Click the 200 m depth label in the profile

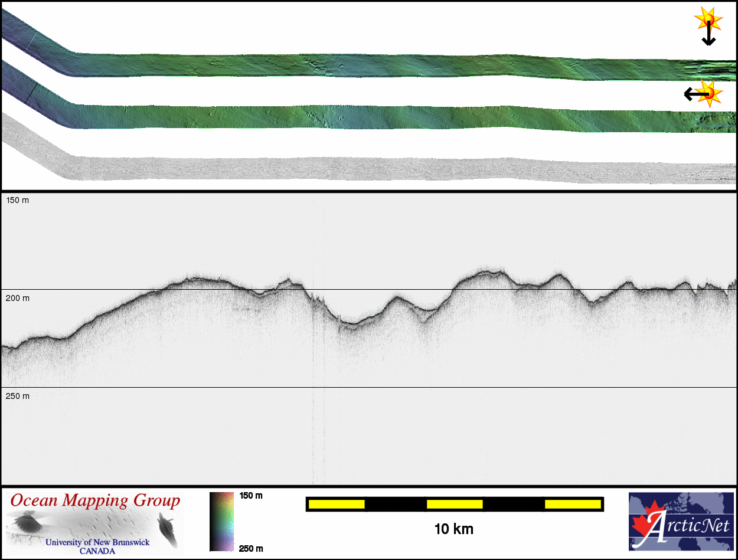click(17, 299)
